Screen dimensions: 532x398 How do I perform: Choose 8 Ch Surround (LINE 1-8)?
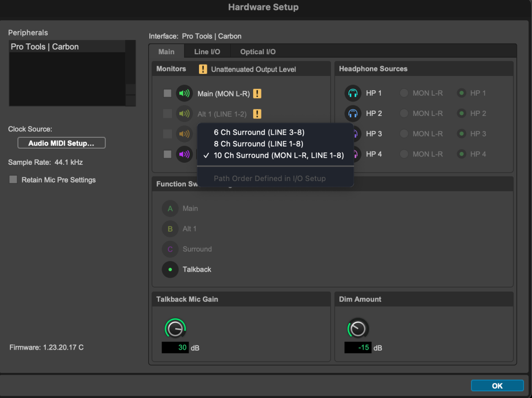[275, 144]
